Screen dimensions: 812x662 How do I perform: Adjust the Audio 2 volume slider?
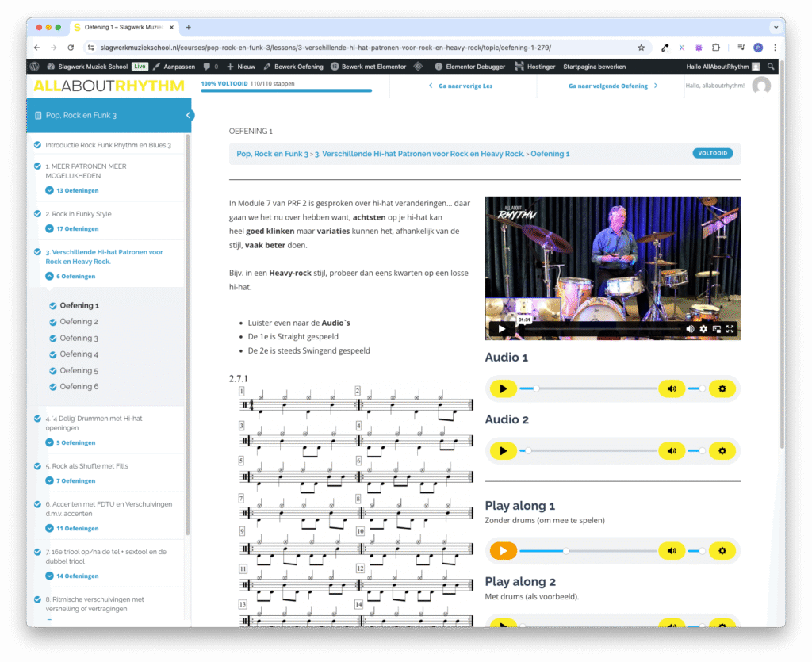(x=696, y=451)
